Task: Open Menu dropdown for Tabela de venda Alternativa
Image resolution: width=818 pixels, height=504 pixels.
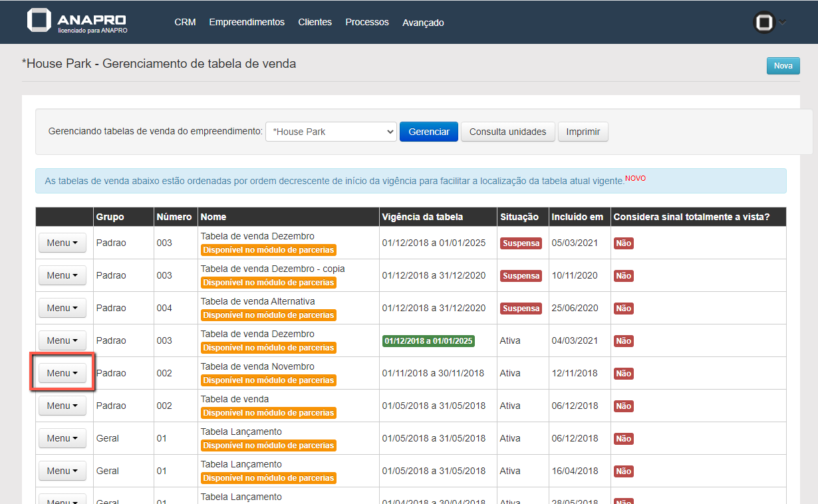Action: pos(63,308)
